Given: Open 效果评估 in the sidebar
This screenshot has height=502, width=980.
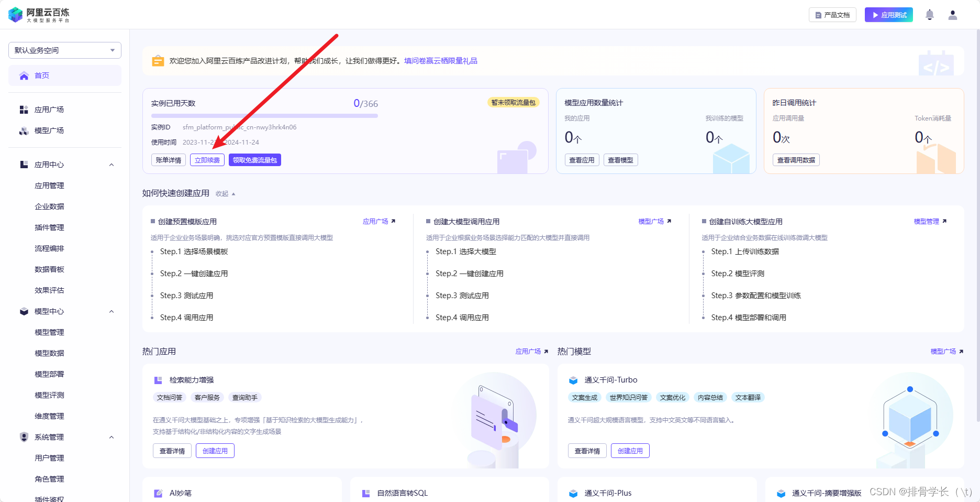Looking at the screenshot, I should coord(49,290).
